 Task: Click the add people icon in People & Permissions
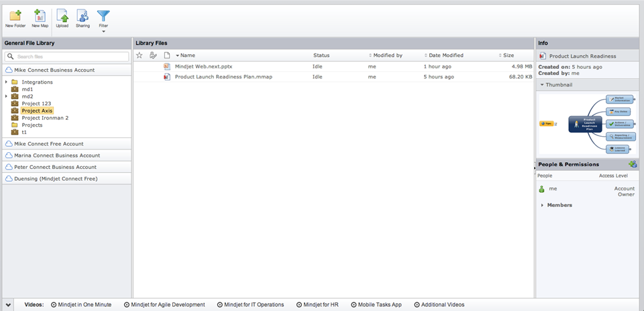632,164
